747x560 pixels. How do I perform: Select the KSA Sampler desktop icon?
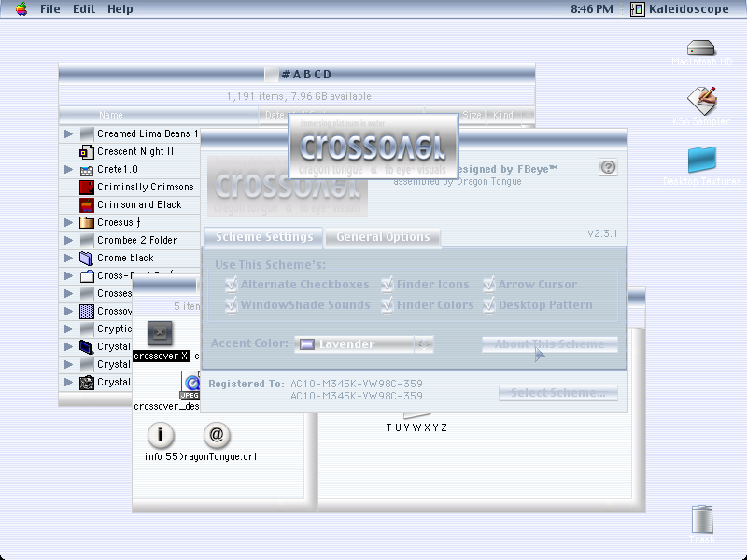(702, 100)
